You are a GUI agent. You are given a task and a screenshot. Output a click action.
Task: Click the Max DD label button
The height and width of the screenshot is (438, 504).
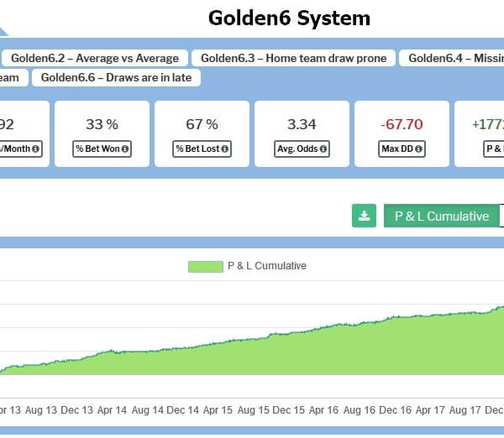pyautogui.click(x=402, y=149)
